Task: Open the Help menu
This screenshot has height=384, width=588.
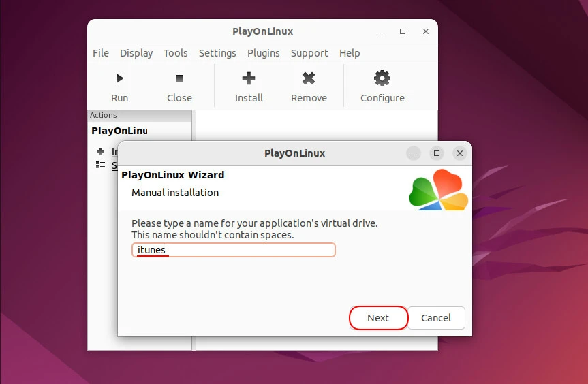Action: [350, 53]
